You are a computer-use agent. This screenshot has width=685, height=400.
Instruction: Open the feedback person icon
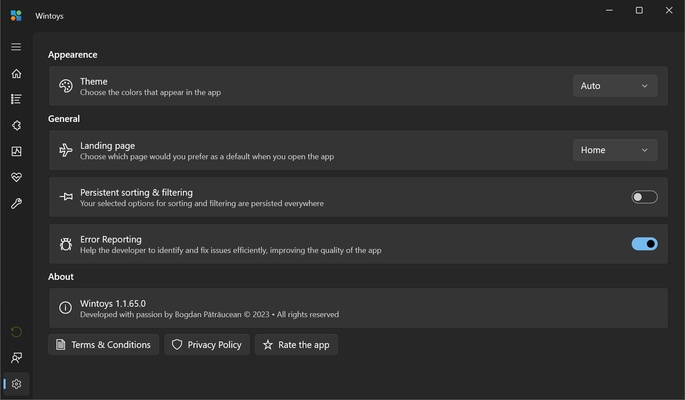[x=16, y=358]
